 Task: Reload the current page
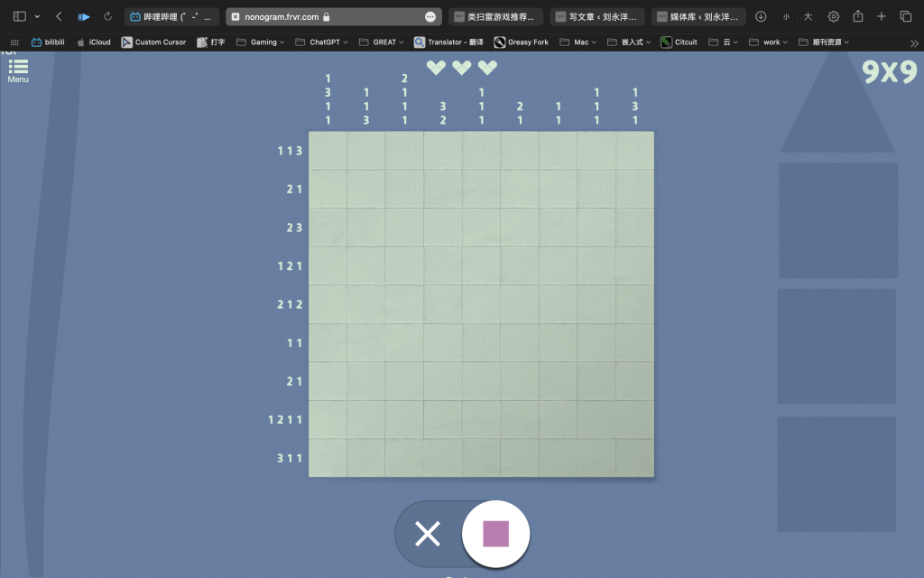(108, 16)
